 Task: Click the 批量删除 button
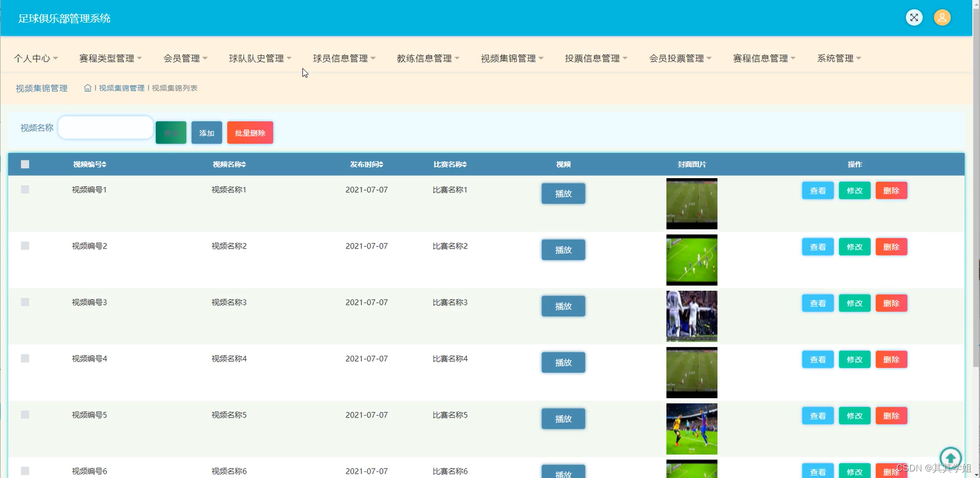pyautogui.click(x=250, y=133)
